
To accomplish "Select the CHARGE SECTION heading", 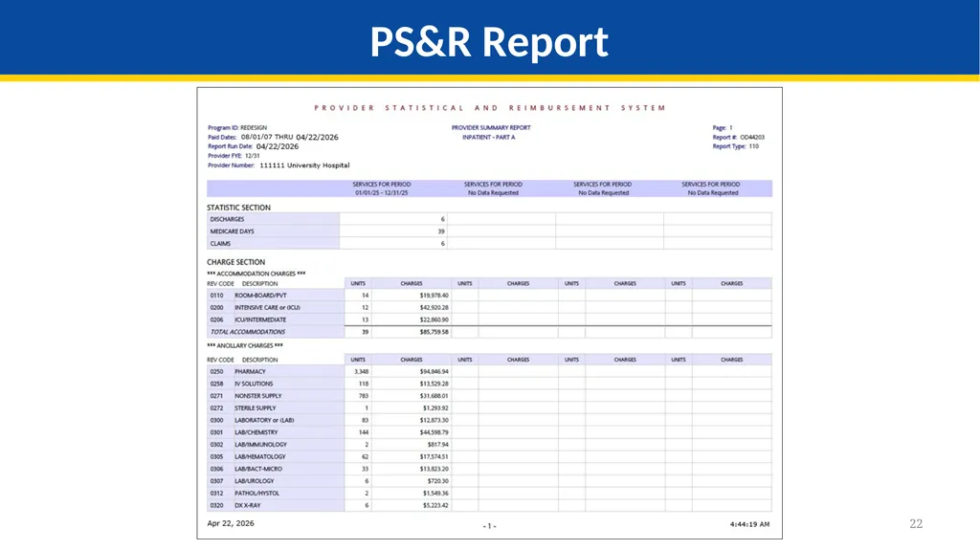I will click(x=235, y=262).
